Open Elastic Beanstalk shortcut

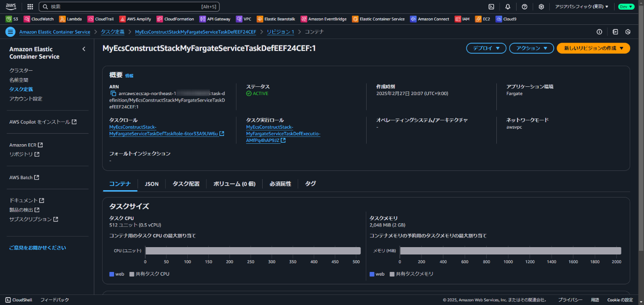pyautogui.click(x=276, y=19)
